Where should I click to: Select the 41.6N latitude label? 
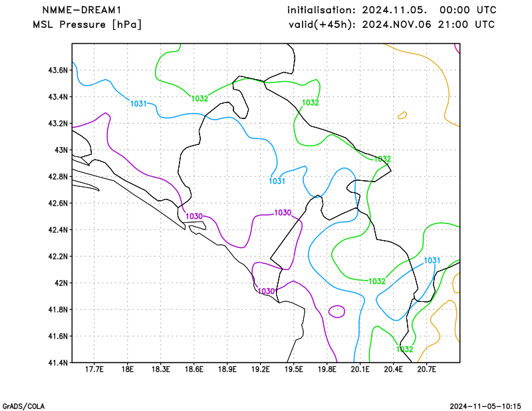[x=58, y=337]
